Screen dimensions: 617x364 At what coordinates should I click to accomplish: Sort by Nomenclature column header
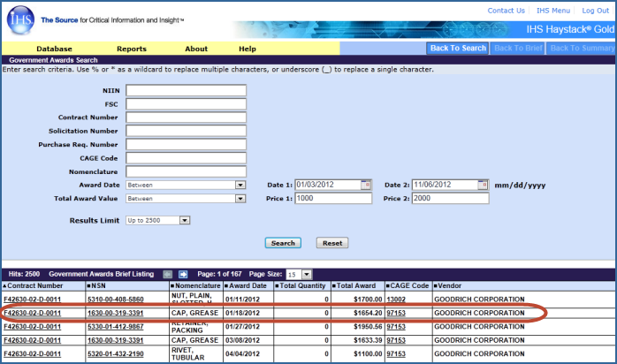pos(195,285)
